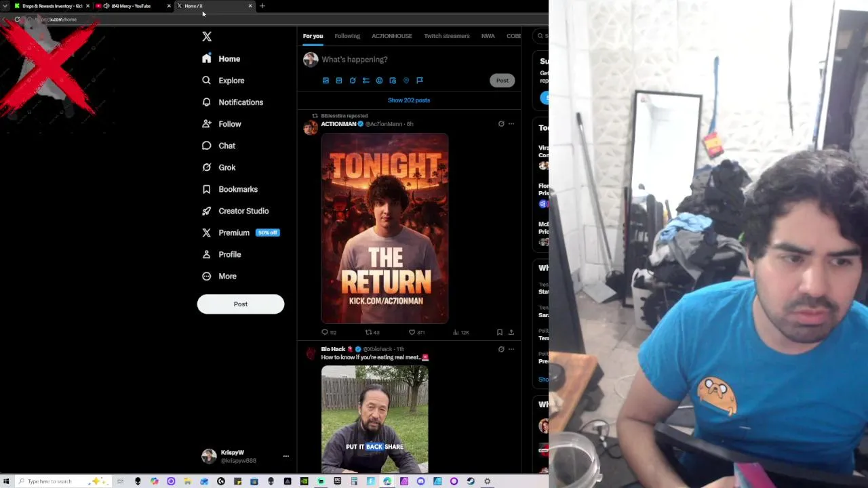
Task: Click location tag icon in composer
Action: click(406, 80)
